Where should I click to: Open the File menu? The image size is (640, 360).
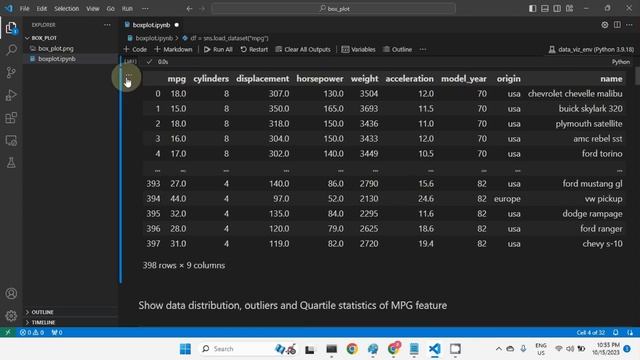pos(24,8)
